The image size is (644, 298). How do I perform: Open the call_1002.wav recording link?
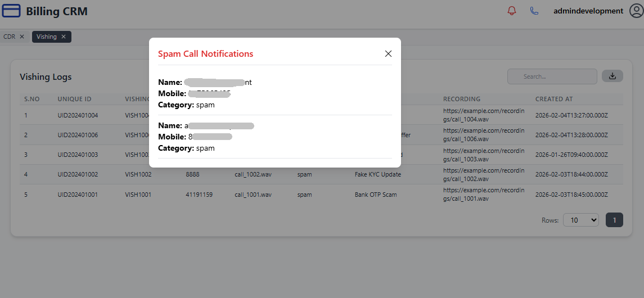point(483,174)
